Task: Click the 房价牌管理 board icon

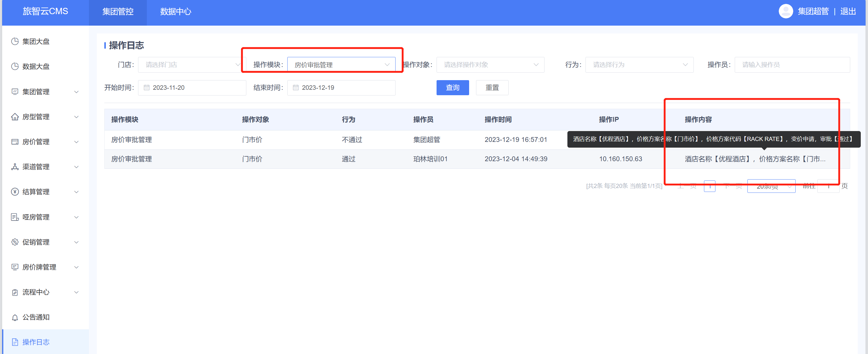Action: click(x=15, y=267)
